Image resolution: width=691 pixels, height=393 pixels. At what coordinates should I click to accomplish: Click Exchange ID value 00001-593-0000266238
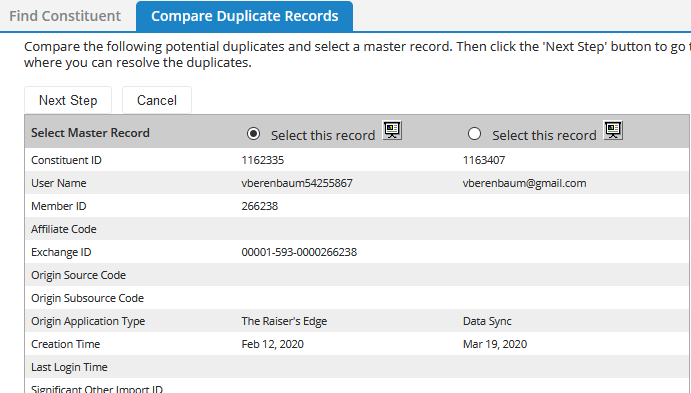[x=299, y=252]
